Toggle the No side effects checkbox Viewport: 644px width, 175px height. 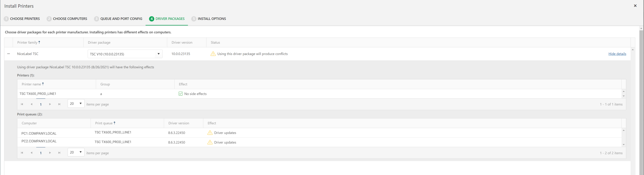point(180,94)
